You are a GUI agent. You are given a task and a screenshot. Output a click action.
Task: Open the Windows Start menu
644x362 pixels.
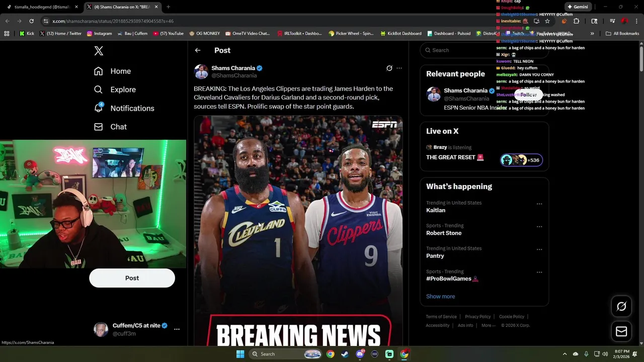(x=240, y=354)
